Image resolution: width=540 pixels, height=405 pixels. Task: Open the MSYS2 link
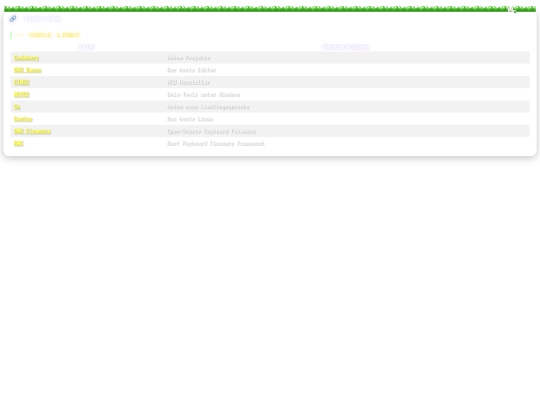(x=22, y=95)
